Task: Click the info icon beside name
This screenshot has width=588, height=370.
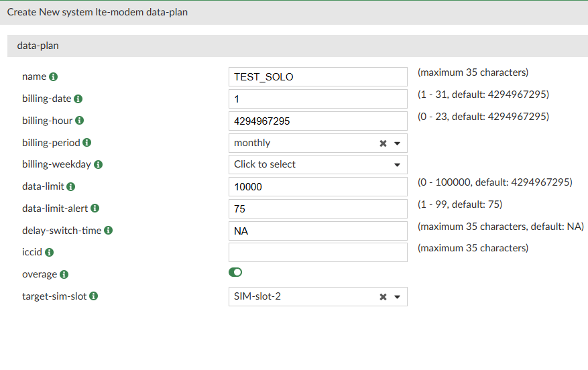Action: 54,77
